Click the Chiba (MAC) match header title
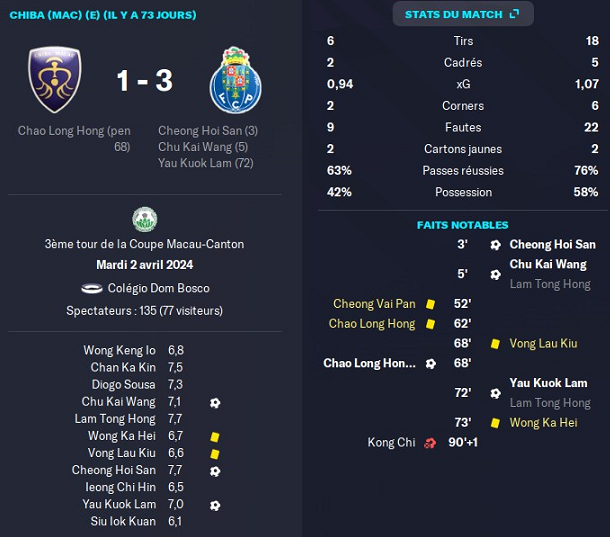 (103, 15)
